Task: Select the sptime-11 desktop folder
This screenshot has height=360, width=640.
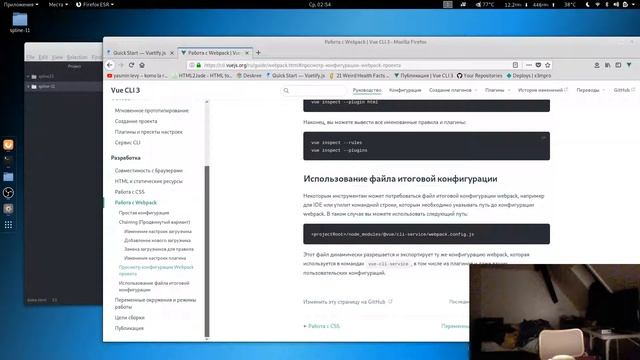Action: click(20, 22)
